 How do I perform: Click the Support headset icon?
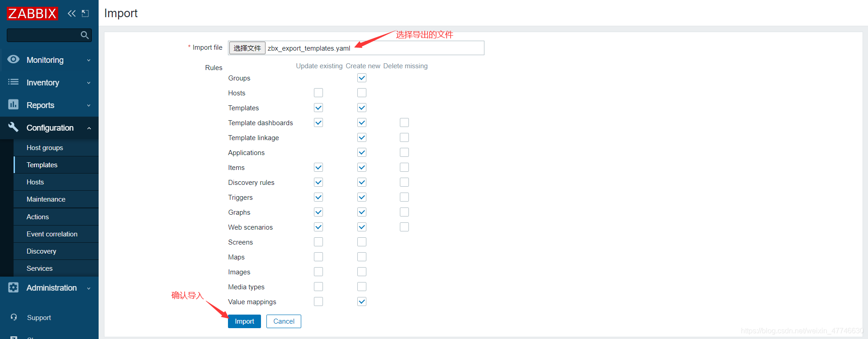(x=14, y=317)
